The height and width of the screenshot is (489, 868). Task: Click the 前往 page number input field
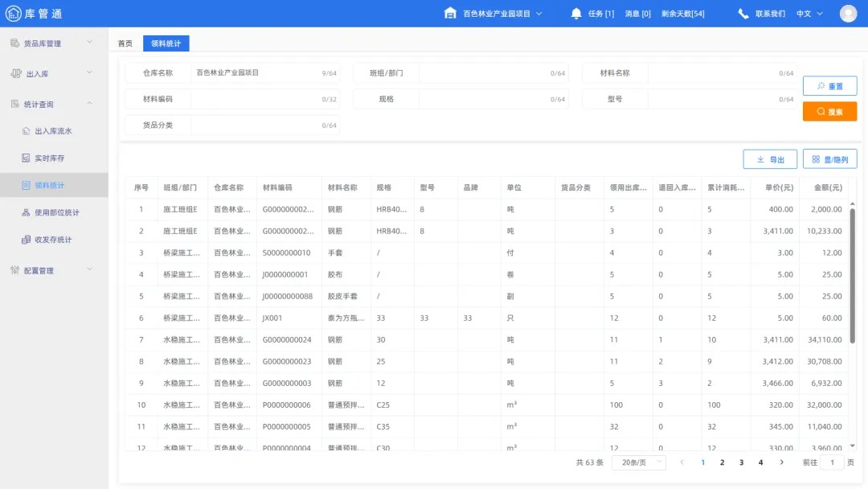point(832,462)
